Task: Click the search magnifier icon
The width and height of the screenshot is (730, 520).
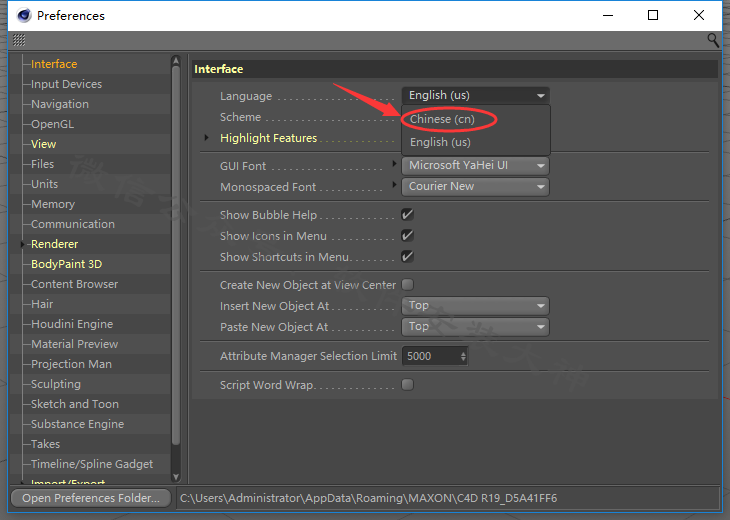Action: coord(713,40)
